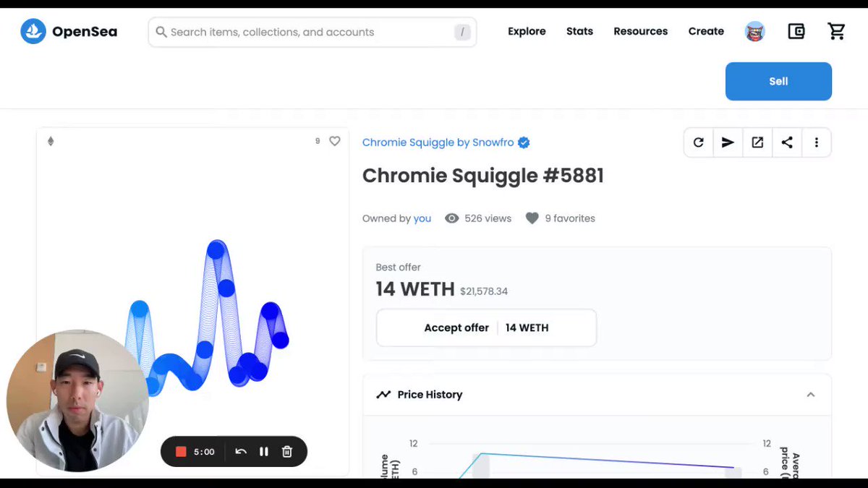
Task: Open the Create menu
Action: pyautogui.click(x=706, y=32)
